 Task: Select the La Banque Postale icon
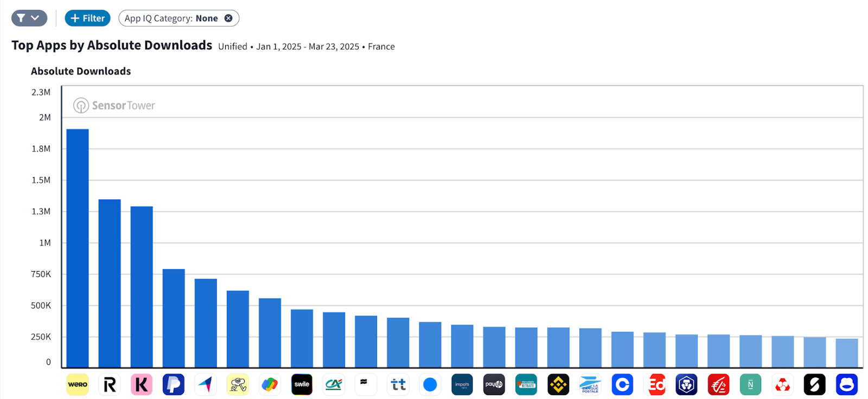click(590, 384)
